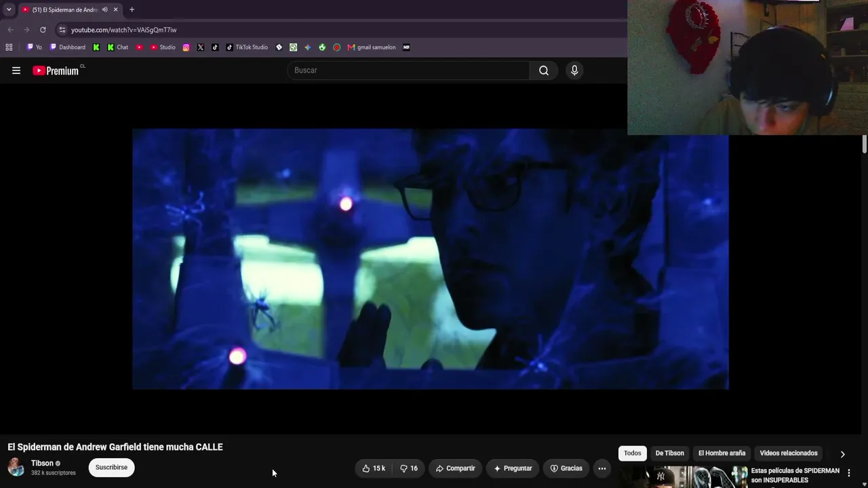This screenshot has height=488, width=868.
Task: Share the video via Compartir
Action: pyautogui.click(x=455, y=468)
